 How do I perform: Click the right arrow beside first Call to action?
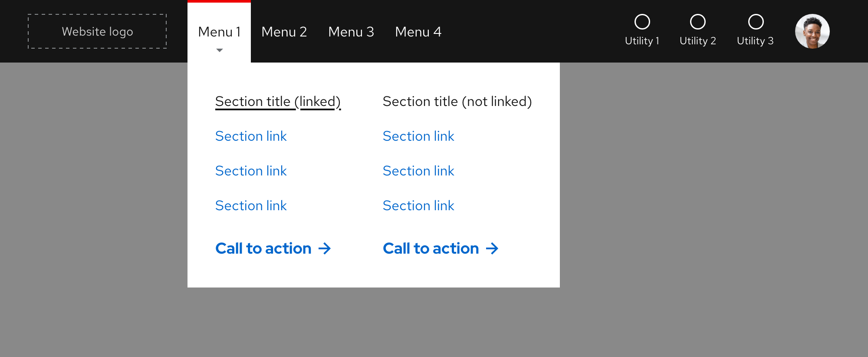(325, 248)
